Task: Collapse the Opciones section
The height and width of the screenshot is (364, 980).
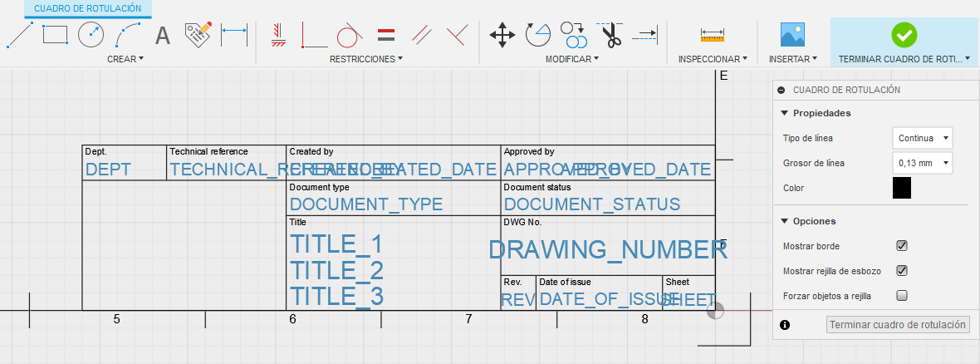Action: pyautogui.click(x=784, y=221)
